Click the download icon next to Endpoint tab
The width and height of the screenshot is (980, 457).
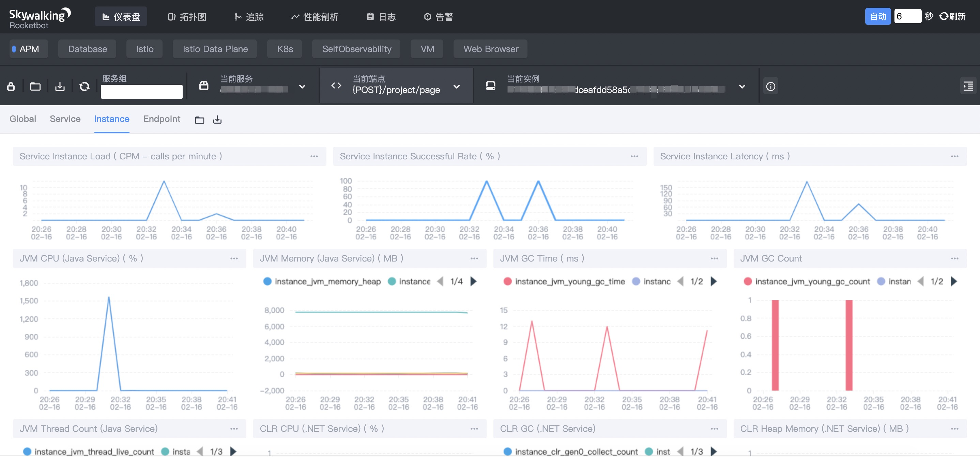pyautogui.click(x=217, y=120)
